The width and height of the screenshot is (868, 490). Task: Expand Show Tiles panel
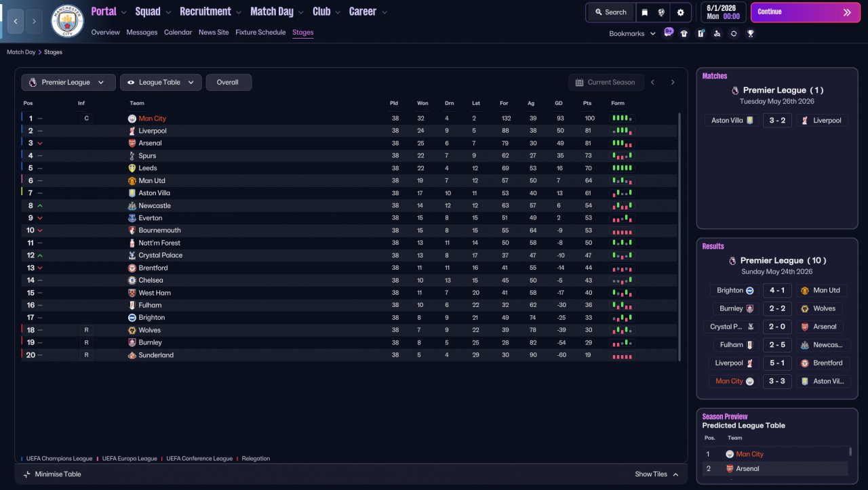(x=656, y=474)
